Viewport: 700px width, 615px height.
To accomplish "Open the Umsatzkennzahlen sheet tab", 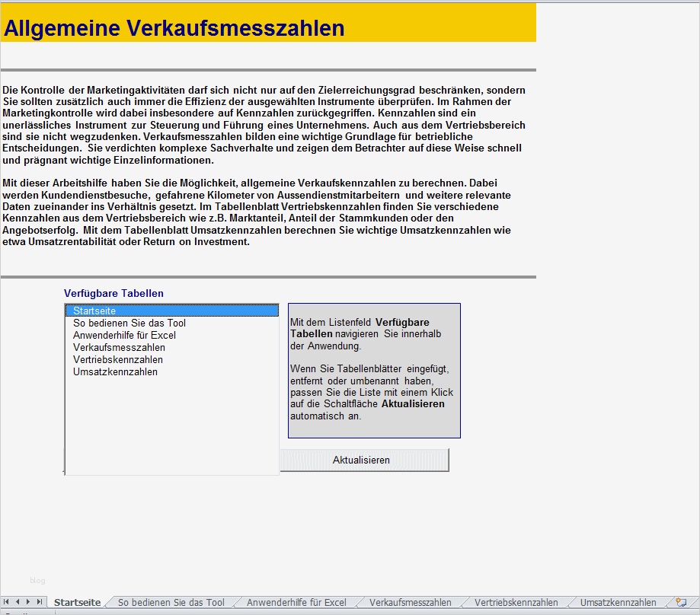I will click(618, 601).
